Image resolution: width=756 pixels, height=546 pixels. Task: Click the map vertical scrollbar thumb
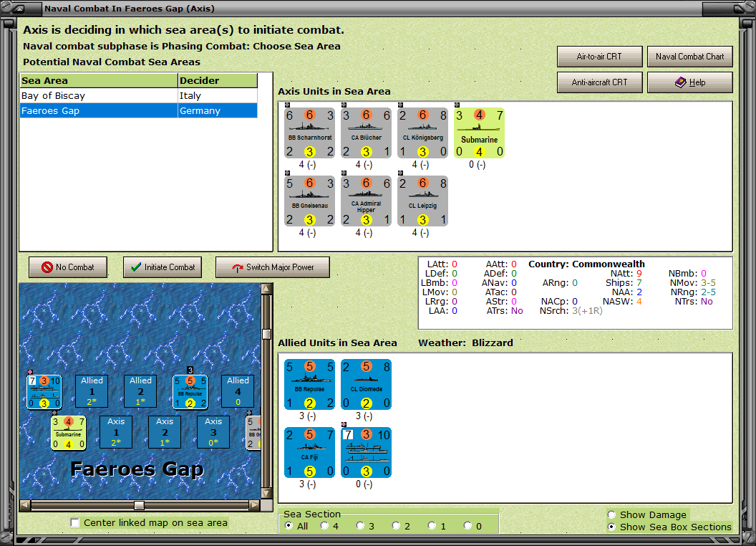[266, 334]
